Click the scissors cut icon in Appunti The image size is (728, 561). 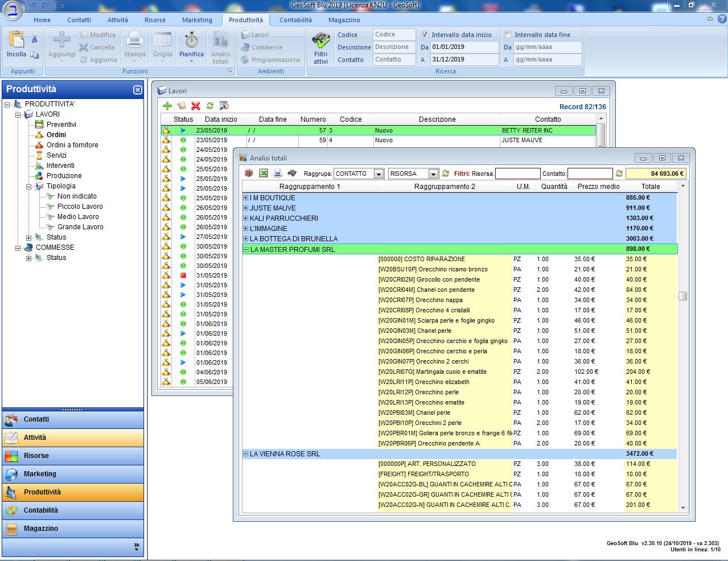(35, 39)
